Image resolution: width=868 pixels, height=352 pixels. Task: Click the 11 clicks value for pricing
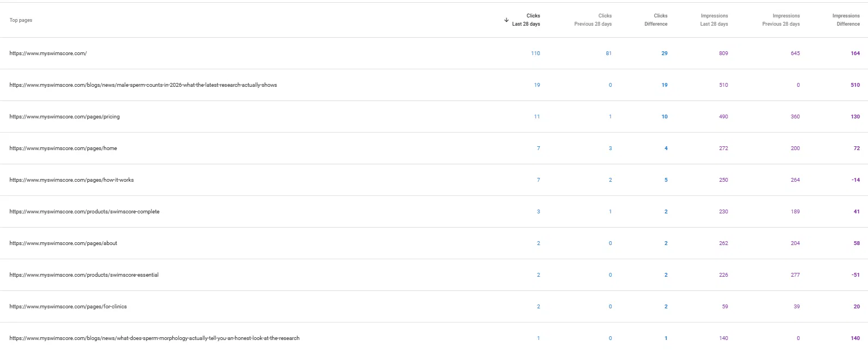(537, 117)
